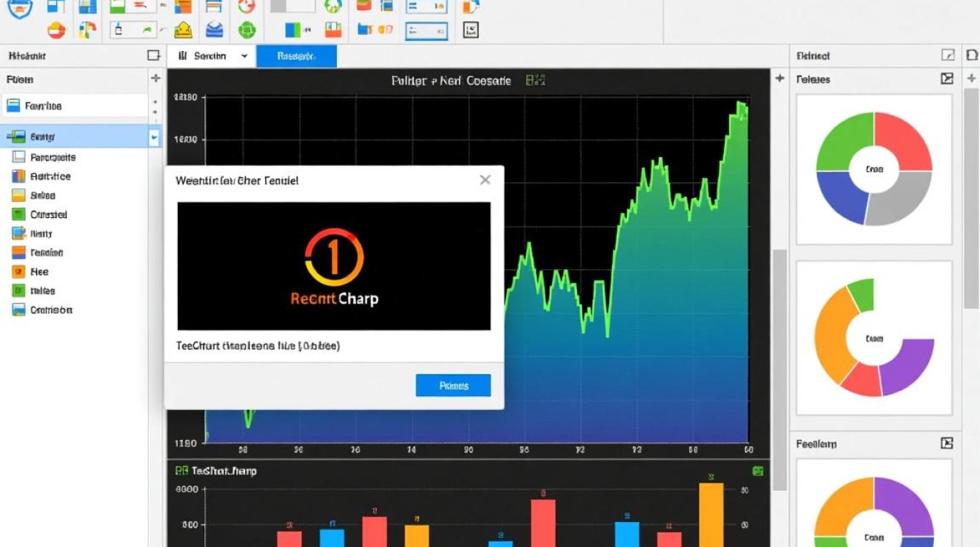Click the blue button in the dialog
The height and width of the screenshot is (547, 980).
click(453, 385)
